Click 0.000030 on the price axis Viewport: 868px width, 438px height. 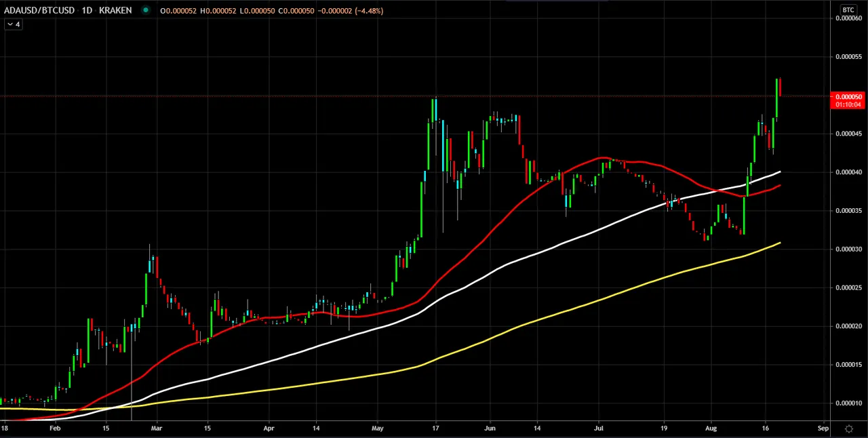(x=848, y=250)
